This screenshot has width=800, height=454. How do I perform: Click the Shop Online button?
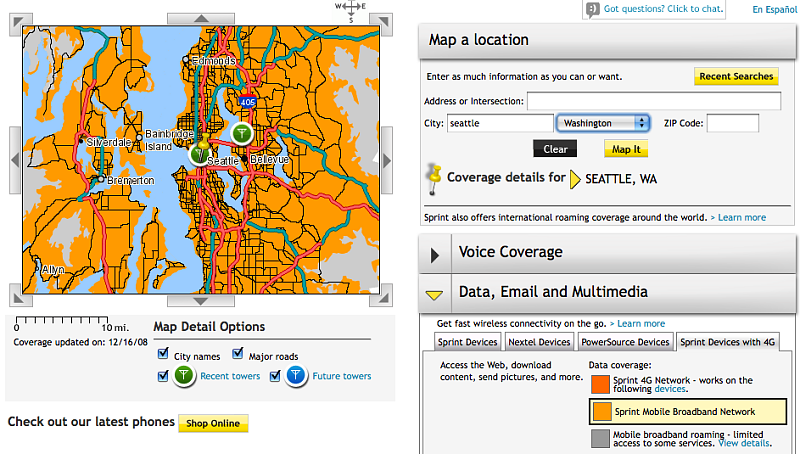[x=213, y=423]
